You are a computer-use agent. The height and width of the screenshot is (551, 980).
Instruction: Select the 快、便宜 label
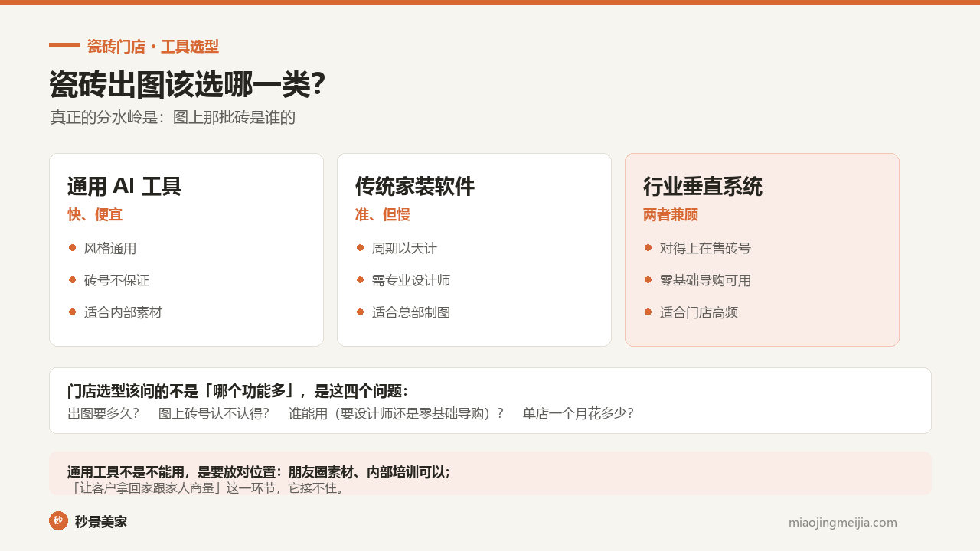(x=95, y=215)
